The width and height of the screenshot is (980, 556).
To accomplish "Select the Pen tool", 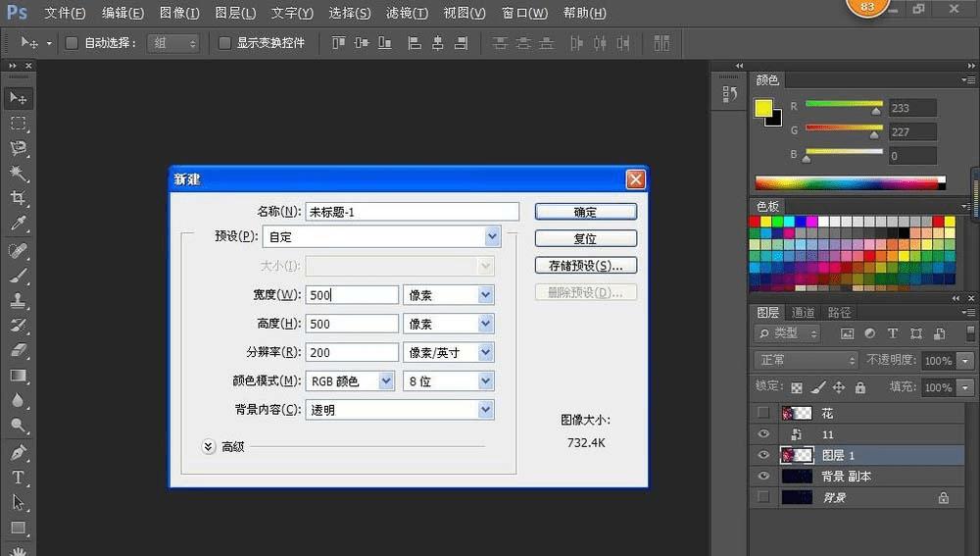I will 18,453.
